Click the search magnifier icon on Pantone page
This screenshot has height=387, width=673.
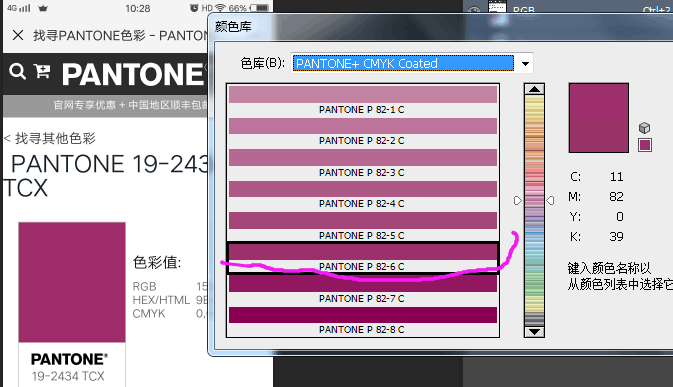coord(17,71)
